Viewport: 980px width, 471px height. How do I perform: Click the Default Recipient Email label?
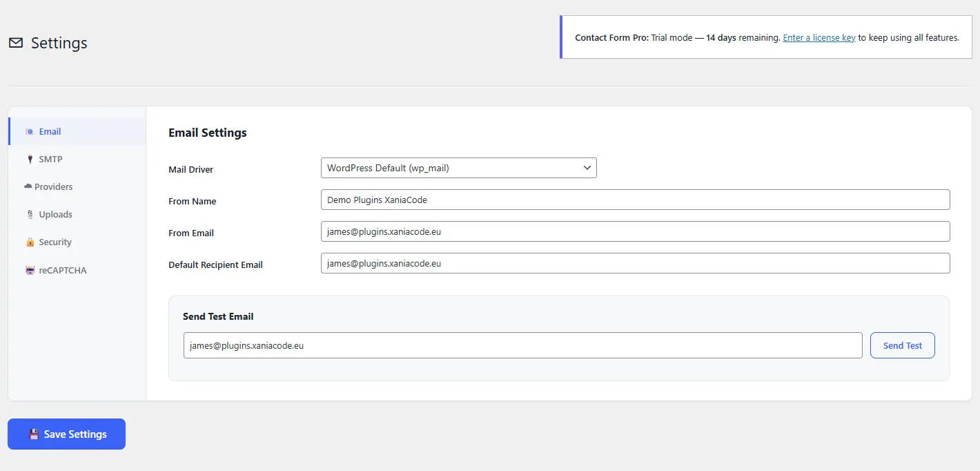click(215, 265)
